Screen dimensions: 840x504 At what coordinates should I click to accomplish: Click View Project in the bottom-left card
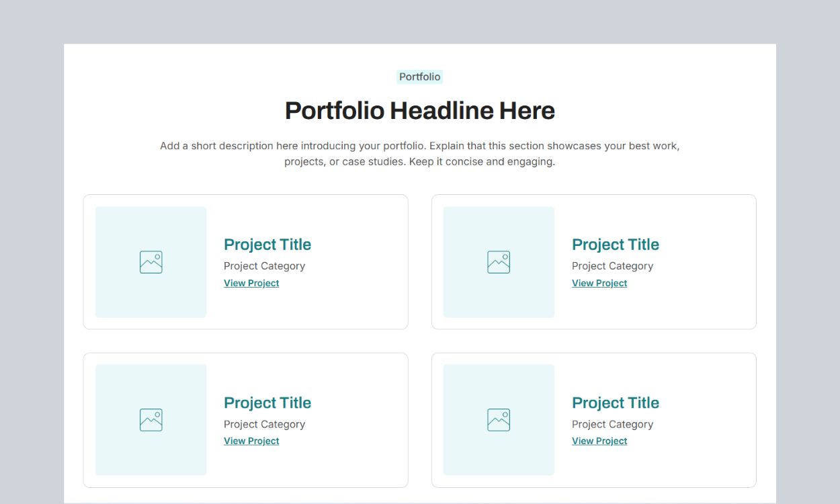pyautogui.click(x=251, y=442)
